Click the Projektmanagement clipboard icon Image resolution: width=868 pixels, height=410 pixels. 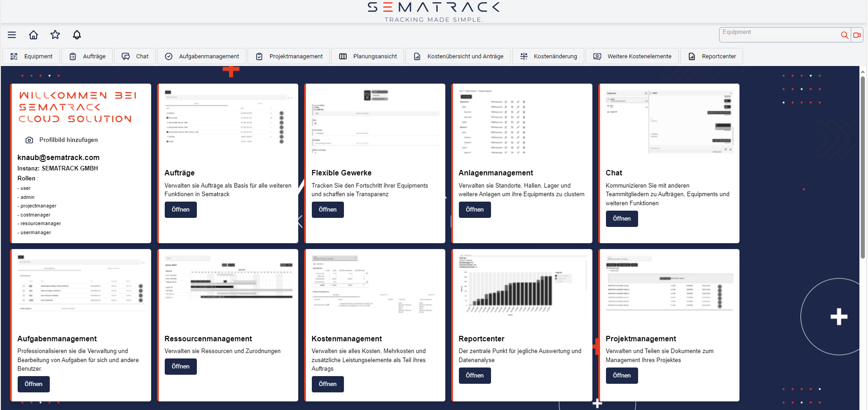tap(259, 57)
